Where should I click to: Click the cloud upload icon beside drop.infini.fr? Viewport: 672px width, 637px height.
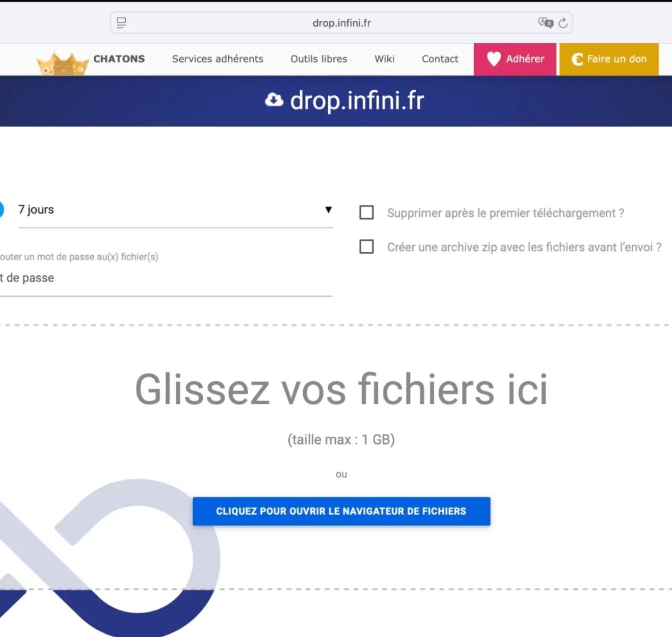tap(274, 100)
